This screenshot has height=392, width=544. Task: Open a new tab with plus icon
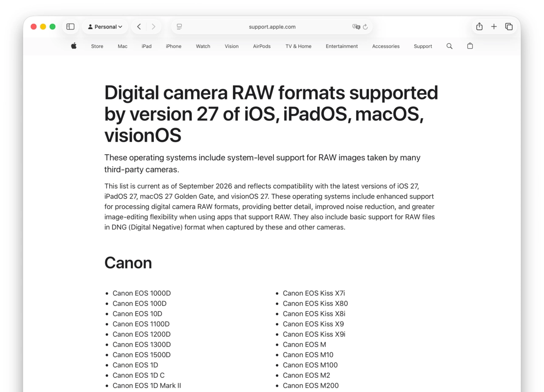pos(494,27)
